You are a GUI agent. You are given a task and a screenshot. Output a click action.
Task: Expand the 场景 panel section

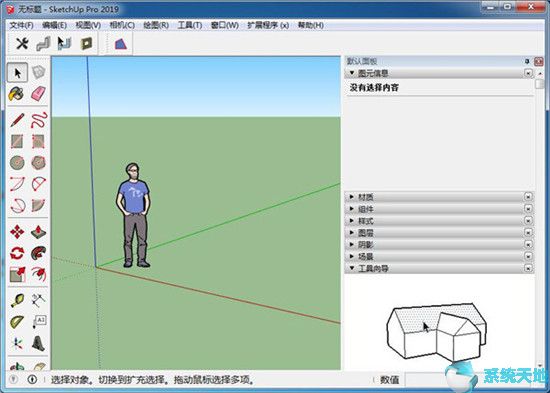tap(438, 256)
